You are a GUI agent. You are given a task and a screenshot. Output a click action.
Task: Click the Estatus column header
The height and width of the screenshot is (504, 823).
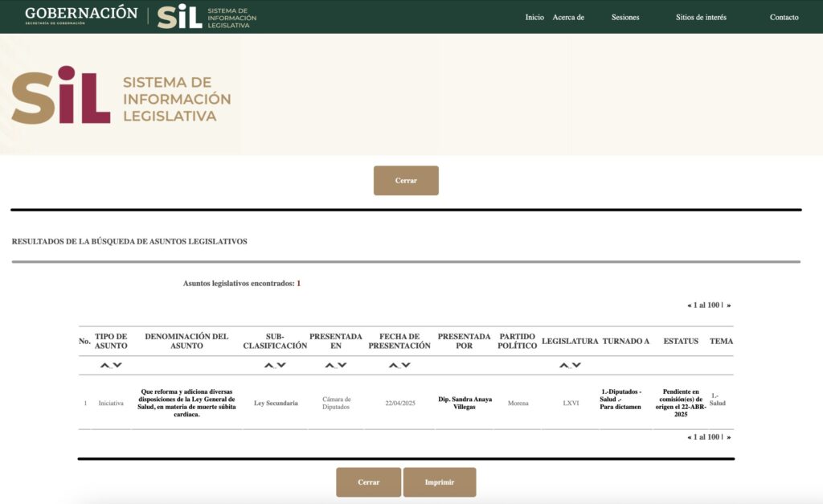coord(681,342)
